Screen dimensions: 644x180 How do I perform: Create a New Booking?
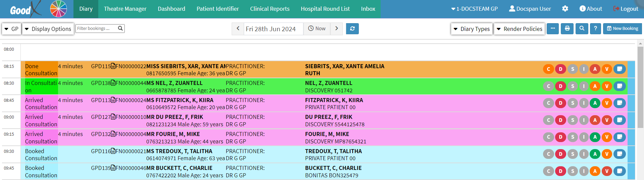click(623, 29)
